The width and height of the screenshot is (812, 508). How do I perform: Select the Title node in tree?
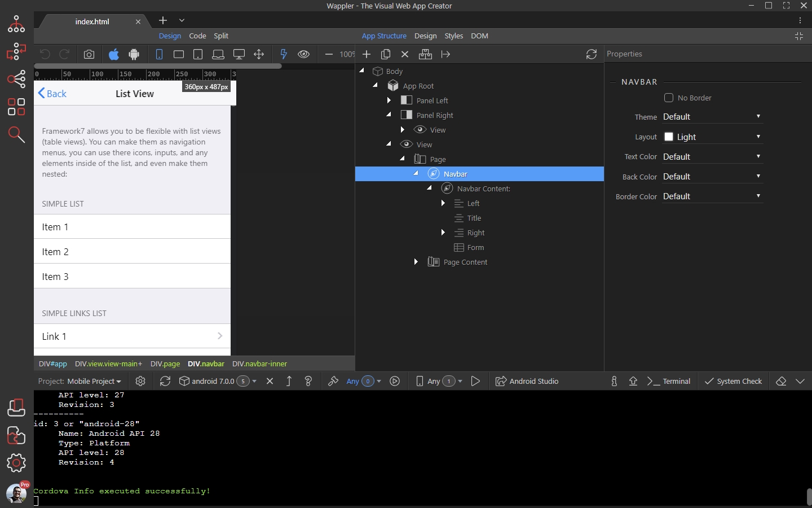click(x=474, y=218)
